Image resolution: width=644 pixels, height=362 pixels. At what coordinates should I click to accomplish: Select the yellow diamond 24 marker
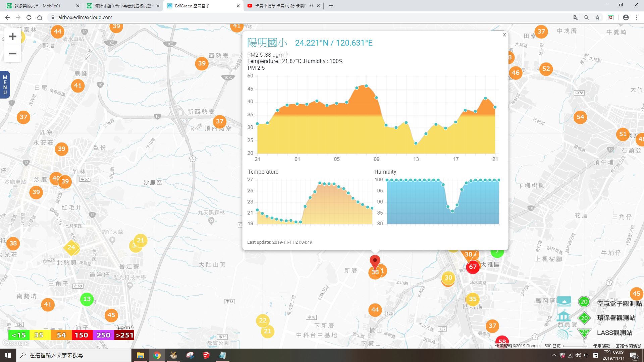(71, 248)
